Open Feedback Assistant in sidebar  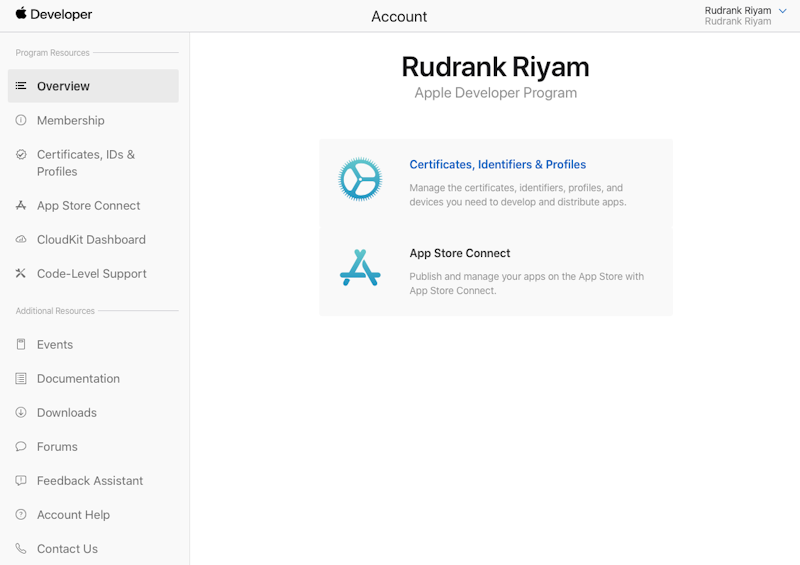[90, 481]
